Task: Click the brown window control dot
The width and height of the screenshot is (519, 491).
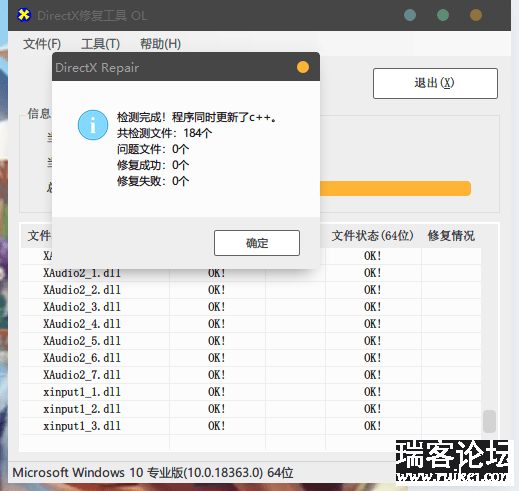Action: point(476,15)
